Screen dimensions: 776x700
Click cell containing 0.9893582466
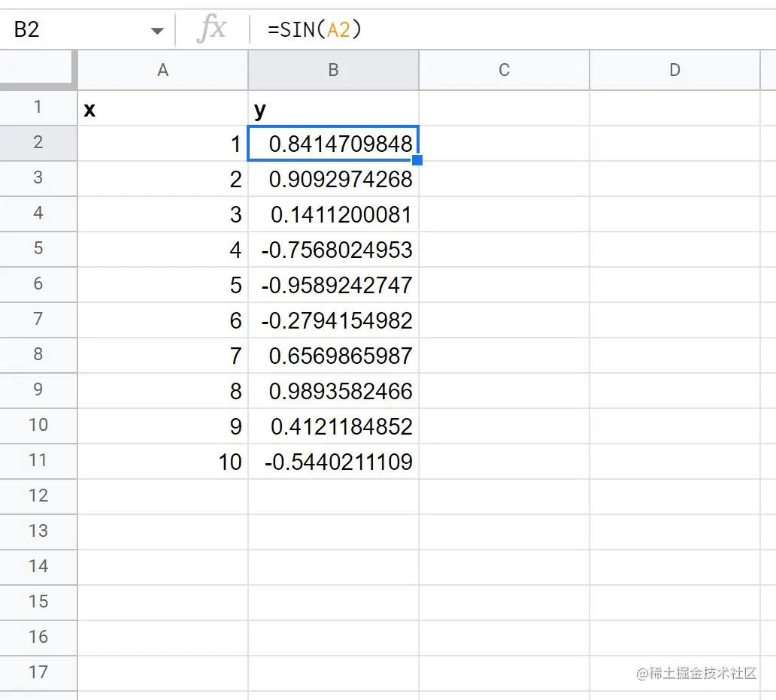(334, 390)
